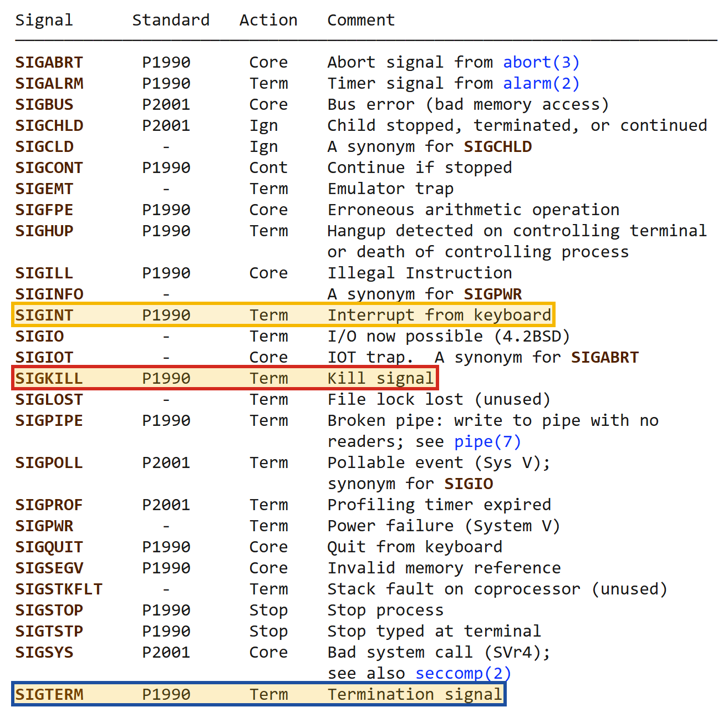
Task: Select the SIGILL signal name
Action: tap(44, 273)
